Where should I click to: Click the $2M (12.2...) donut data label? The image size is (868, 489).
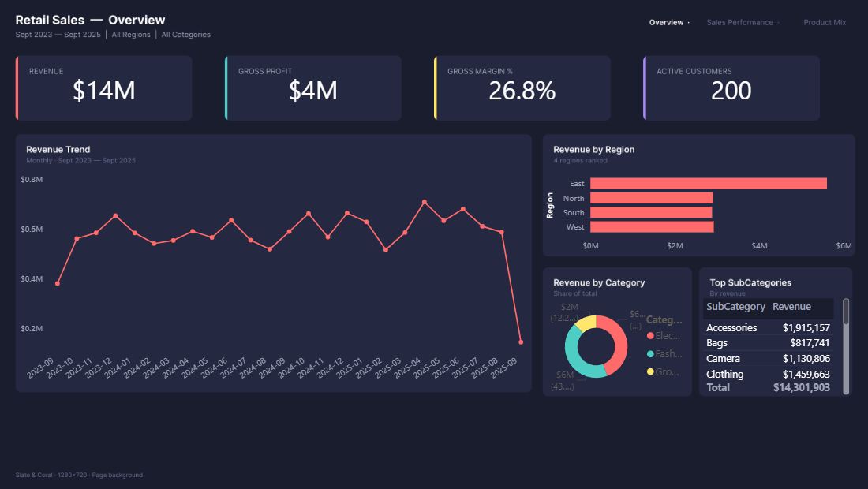pyautogui.click(x=565, y=312)
